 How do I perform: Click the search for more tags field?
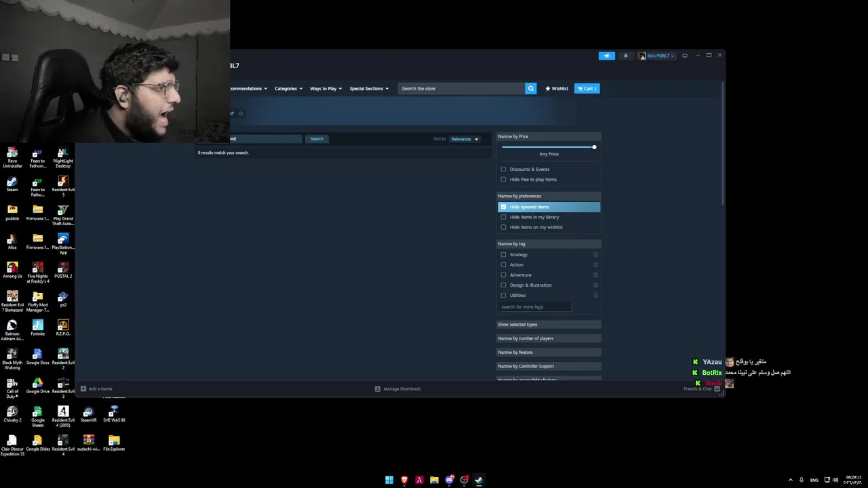pos(535,307)
